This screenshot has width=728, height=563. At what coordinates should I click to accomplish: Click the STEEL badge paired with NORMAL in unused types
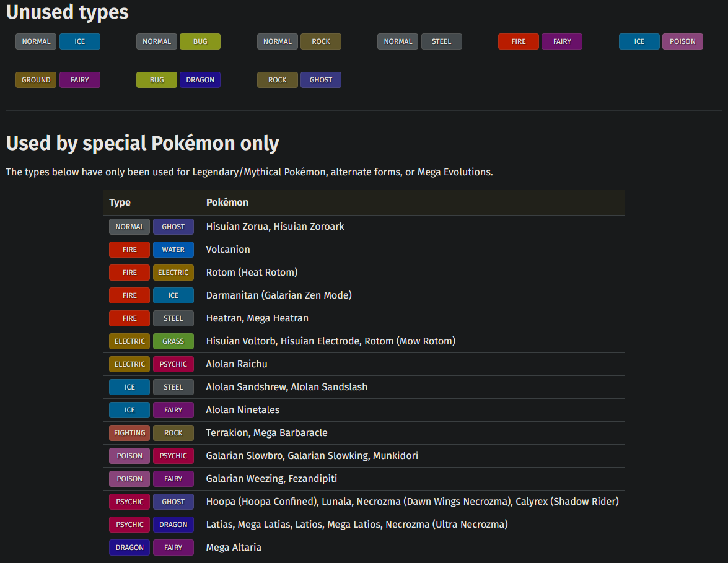pyautogui.click(x=442, y=41)
